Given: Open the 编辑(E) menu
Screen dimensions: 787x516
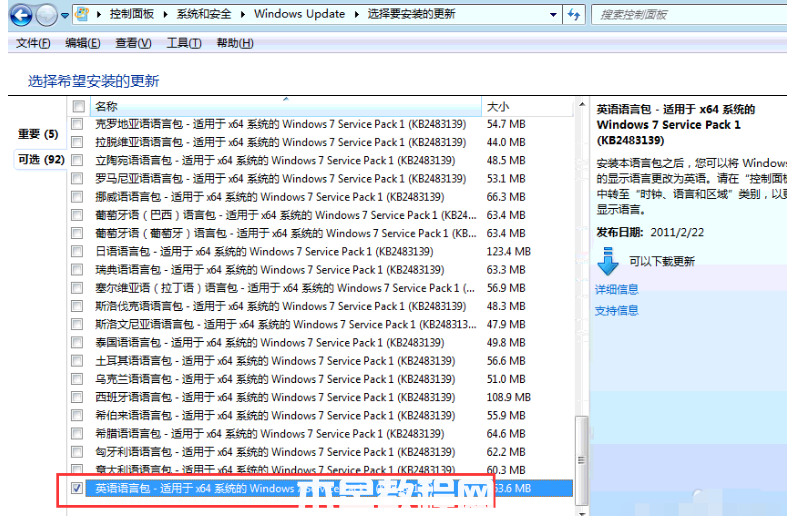Looking at the screenshot, I should click(x=83, y=43).
